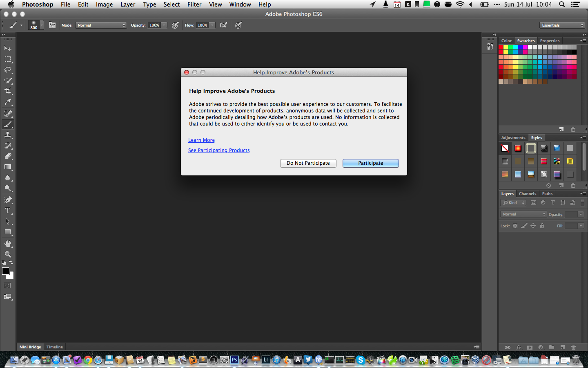Pick the Crop tool
This screenshot has height=368, width=588.
[x=8, y=91]
